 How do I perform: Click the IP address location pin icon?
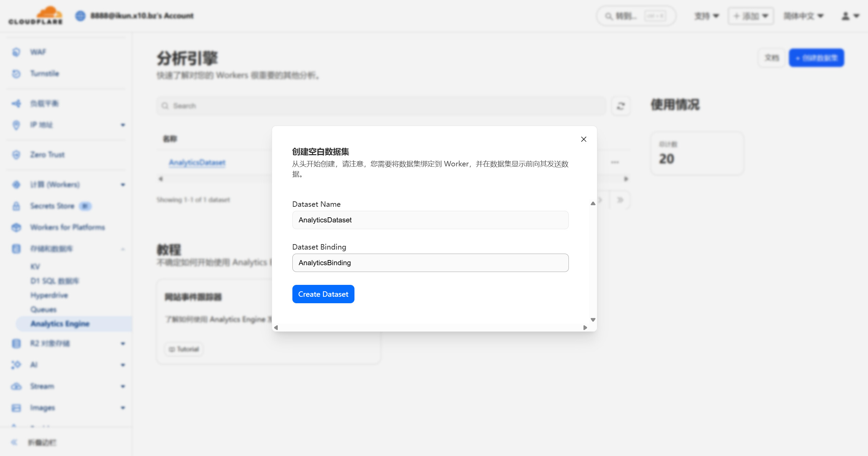pos(16,125)
